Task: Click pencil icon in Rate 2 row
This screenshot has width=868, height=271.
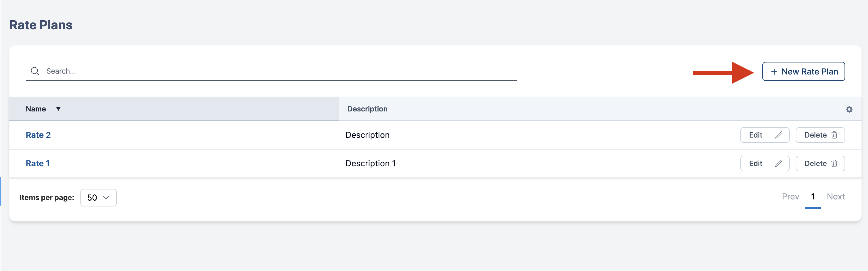Action: pos(779,135)
